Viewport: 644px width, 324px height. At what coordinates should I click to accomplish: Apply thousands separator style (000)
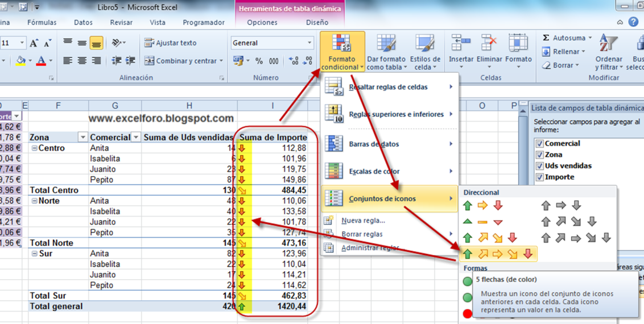tap(274, 61)
